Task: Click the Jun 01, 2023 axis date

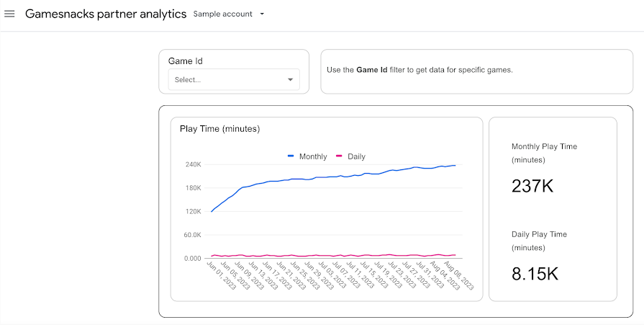Action: click(x=221, y=275)
